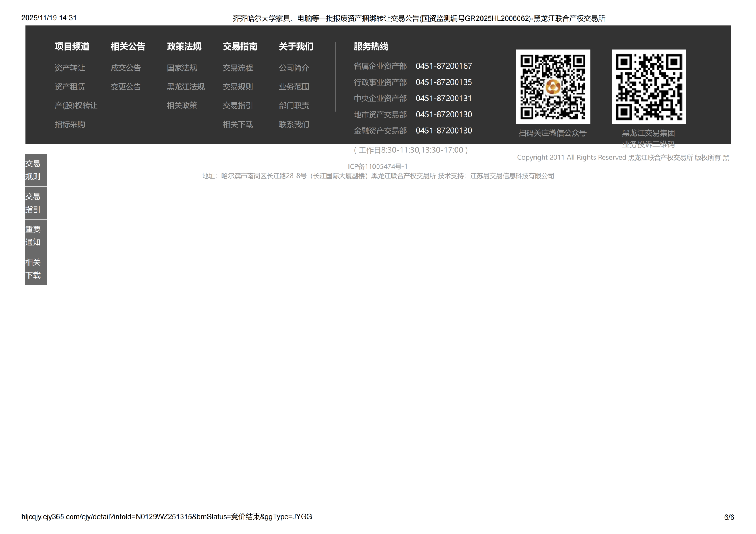Go to 资产转让 footer link

pyautogui.click(x=70, y=68)
